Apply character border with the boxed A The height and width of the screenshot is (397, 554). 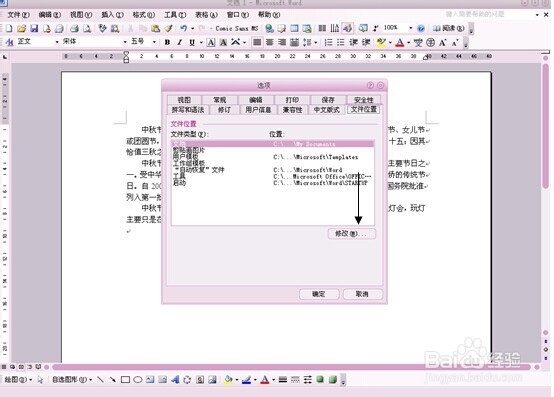tap(211, 42)
